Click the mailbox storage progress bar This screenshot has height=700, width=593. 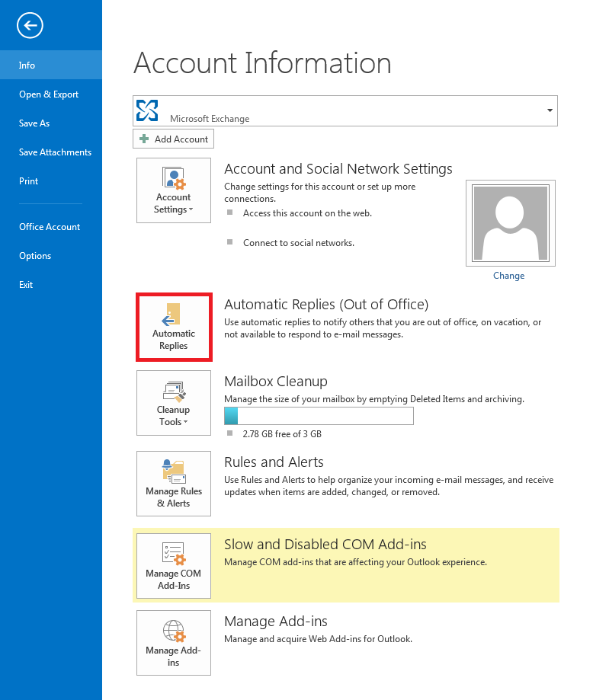pos(319,416)
